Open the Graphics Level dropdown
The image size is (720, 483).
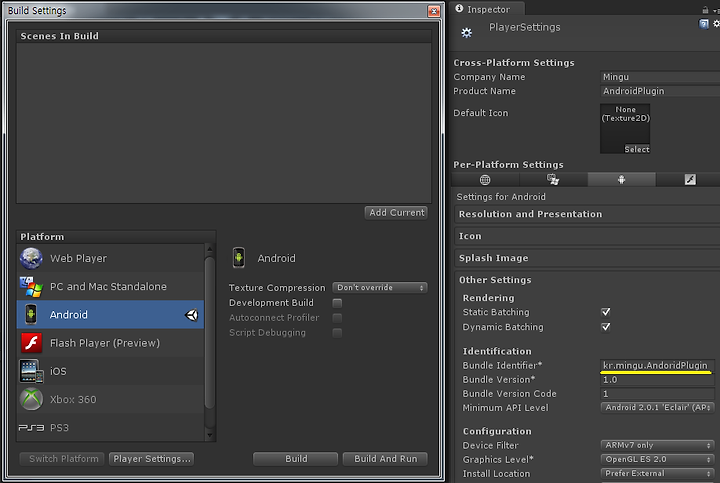tap(658, 459)
